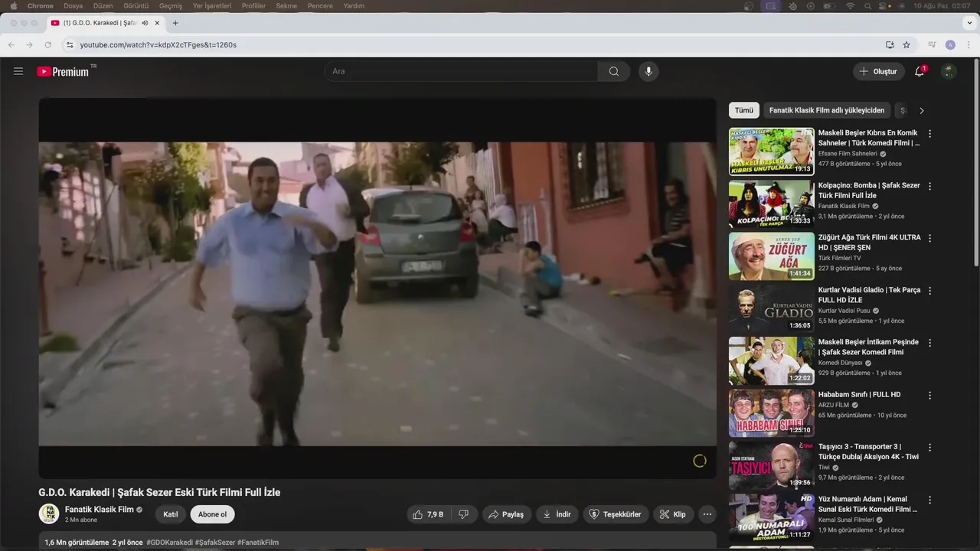This screenshot has height=551, width=980.
Task: Mute the tab via speaker icon
Action: [145, 23]
